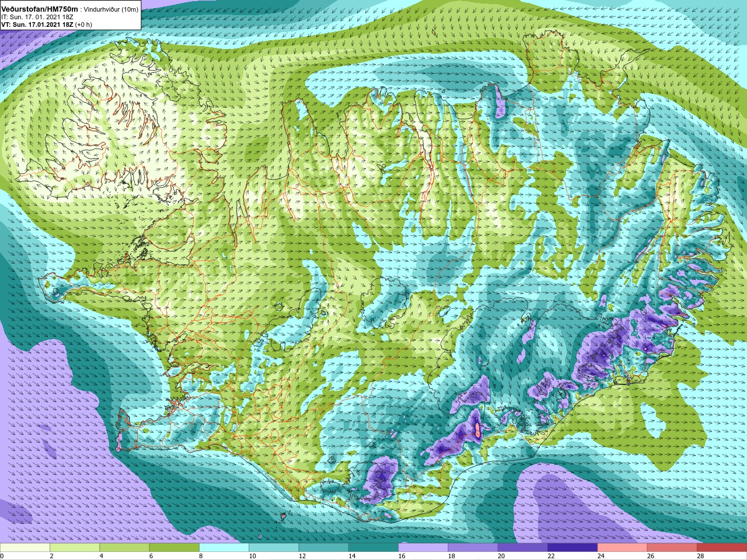Click the legend label '8'

201,556
